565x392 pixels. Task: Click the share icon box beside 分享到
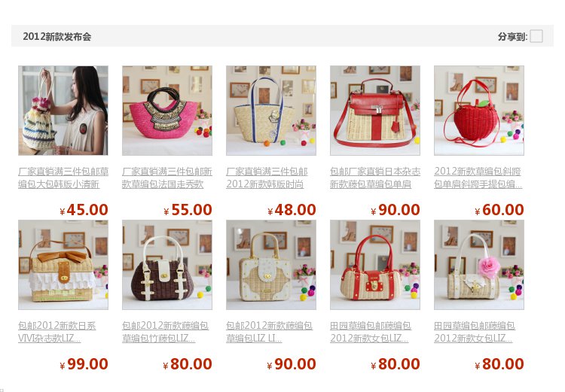[x=536, y=36]
